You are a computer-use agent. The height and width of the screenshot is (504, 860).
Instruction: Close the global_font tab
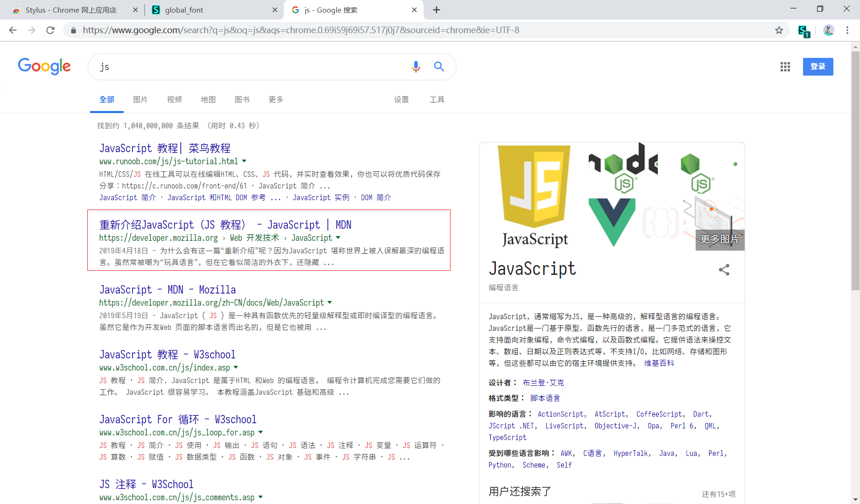click(x=275, y=10)
